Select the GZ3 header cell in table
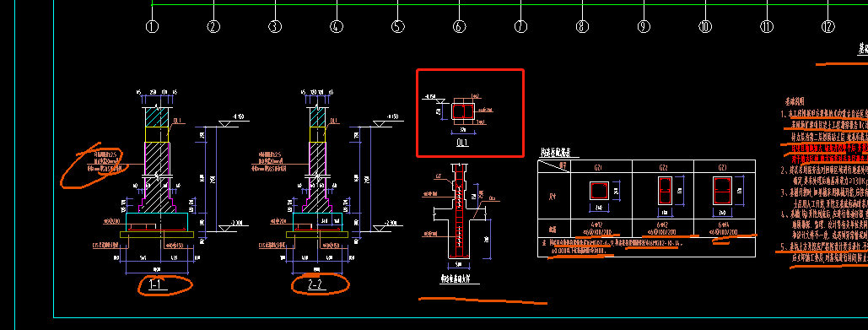Screen dimensions: 868x330 [725, 166]
